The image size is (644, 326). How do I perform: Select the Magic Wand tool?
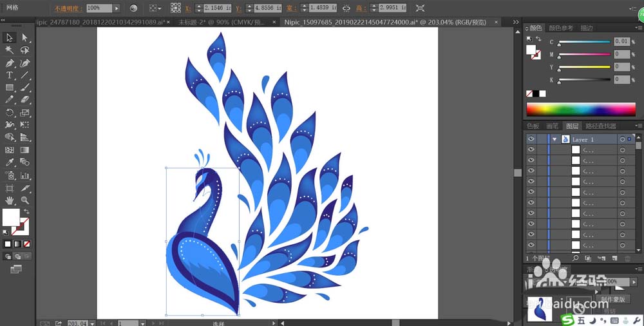pyautogui.click(x=10, y=50)
